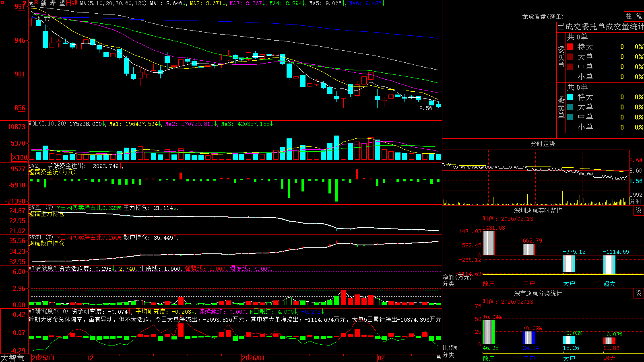Click the 龙虎看盘(逐单) panel title
The height and width of the screenshot is (362, 644).
pyautogui.click(x=543, y=16)
